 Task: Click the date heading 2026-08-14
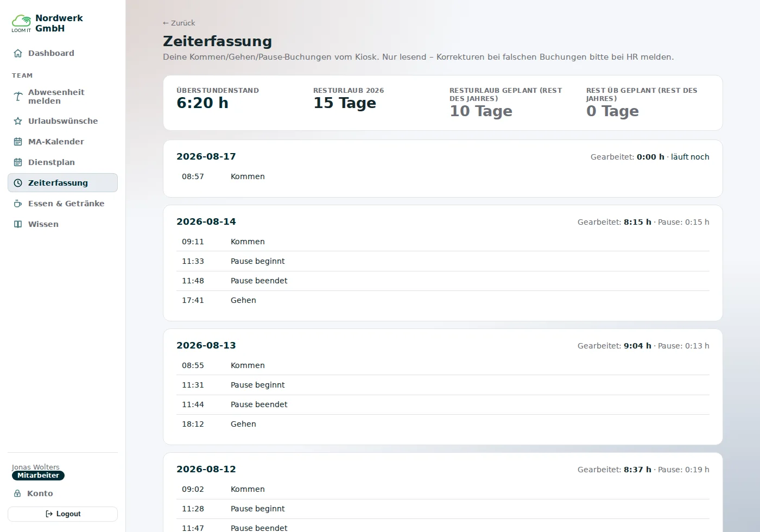[206, 221]
